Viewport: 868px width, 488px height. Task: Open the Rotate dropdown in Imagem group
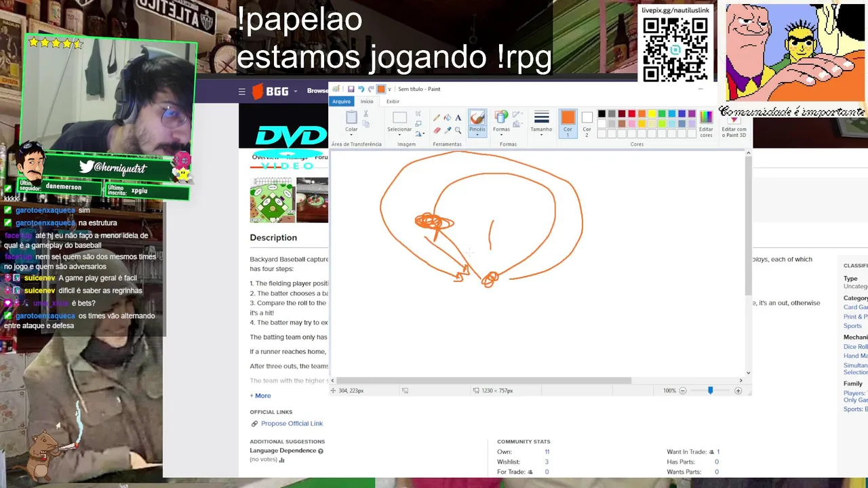420,134
